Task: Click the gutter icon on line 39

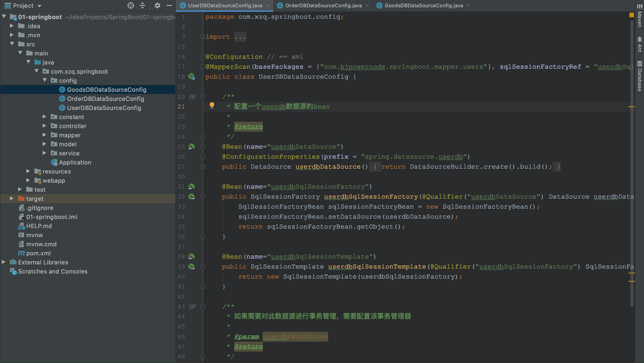Action: (x=192, y=267)
